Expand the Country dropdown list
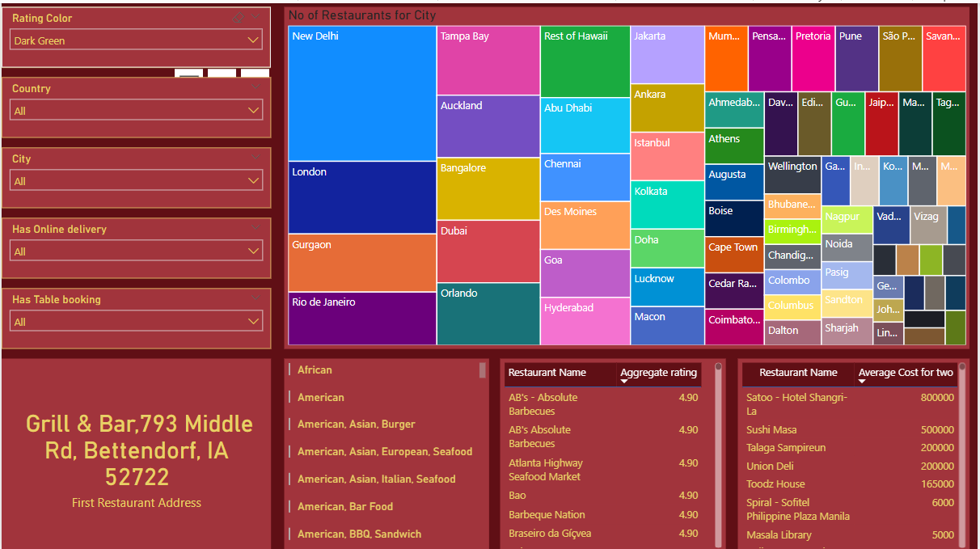 pyautogui.click(x=136, y=111)
